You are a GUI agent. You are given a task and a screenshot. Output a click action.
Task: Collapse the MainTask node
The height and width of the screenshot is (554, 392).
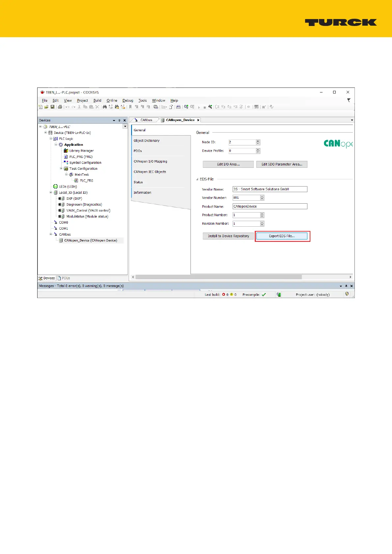(66, 174)
